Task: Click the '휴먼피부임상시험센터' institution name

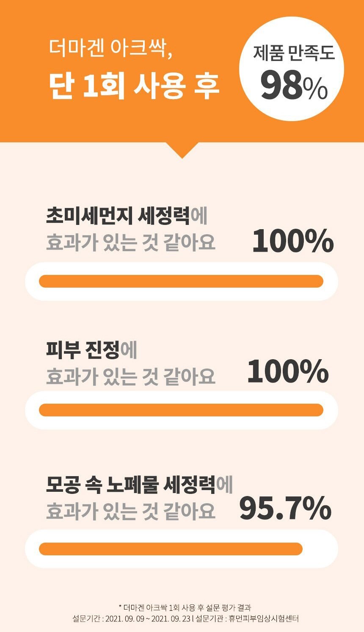Action: tap(263, 619)
